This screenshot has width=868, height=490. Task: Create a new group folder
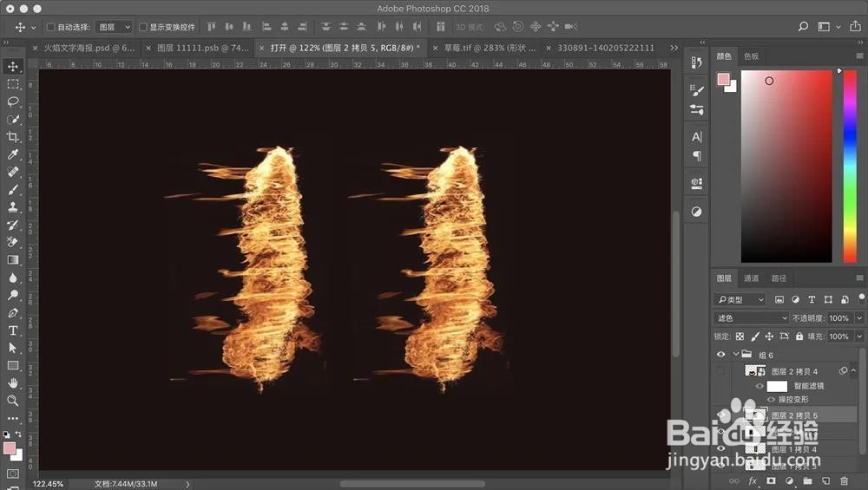pyautogui.click(x=807, y=481)
